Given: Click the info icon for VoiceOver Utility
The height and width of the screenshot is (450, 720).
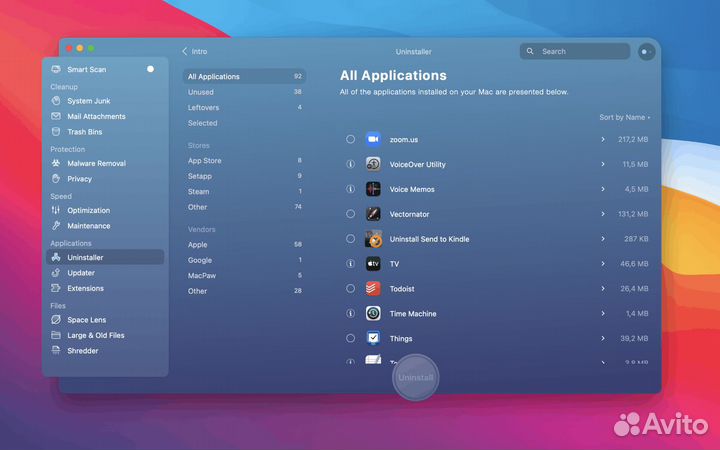Looking at the screenshot, I should tap(350, 164).
